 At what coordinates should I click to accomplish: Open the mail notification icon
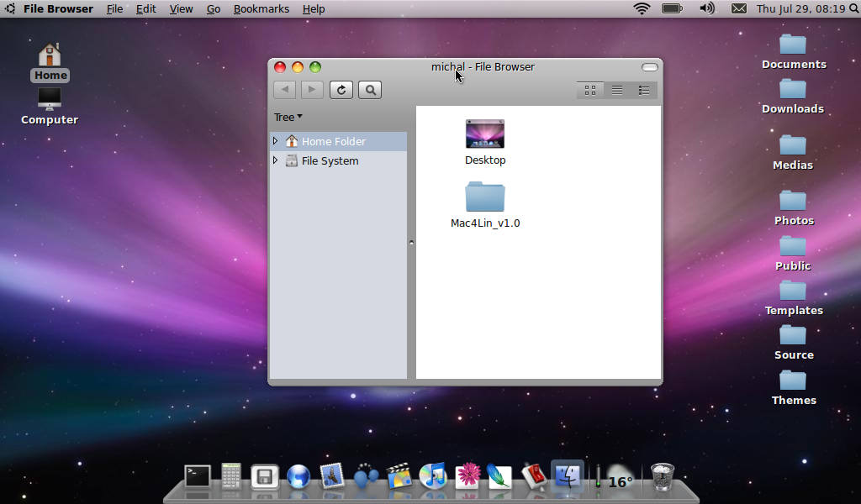click(739, 8)
